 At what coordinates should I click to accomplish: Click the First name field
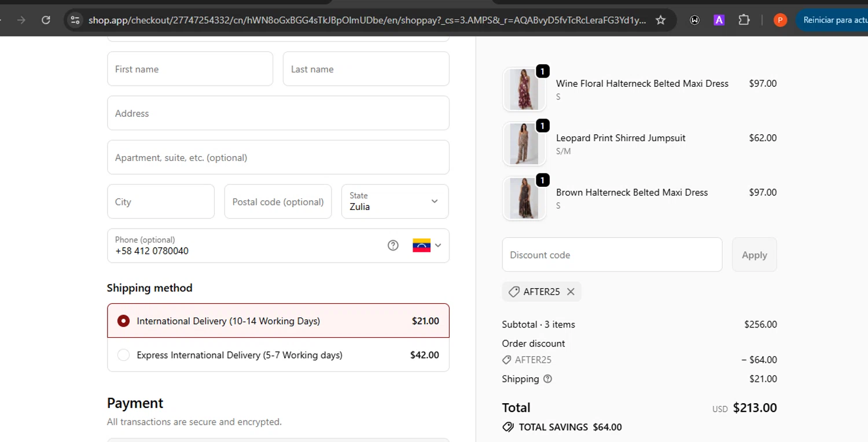(190, 69)
